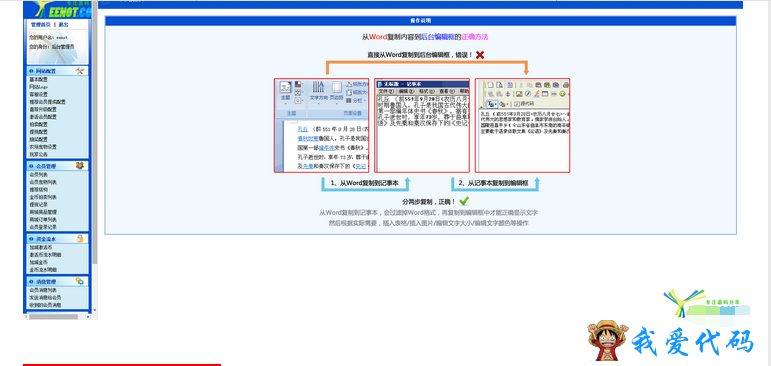This screenshot has width=771, height=366.
Task: Click the red X error mark
Action: click(x=480, y=55)
